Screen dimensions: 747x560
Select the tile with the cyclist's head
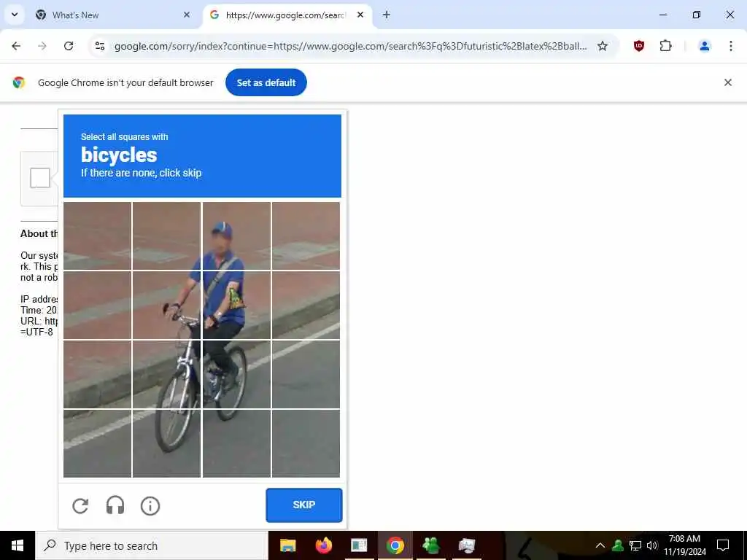point(237,236)
